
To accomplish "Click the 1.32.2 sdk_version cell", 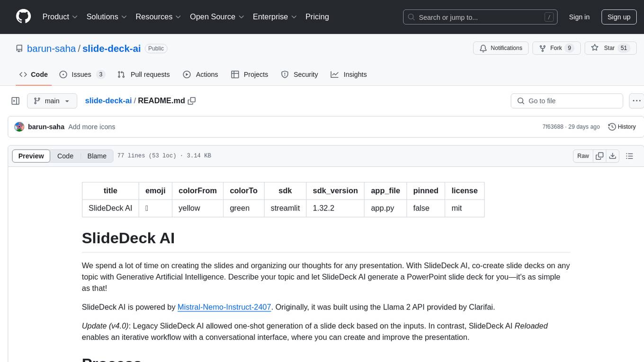I will point(335,208).
